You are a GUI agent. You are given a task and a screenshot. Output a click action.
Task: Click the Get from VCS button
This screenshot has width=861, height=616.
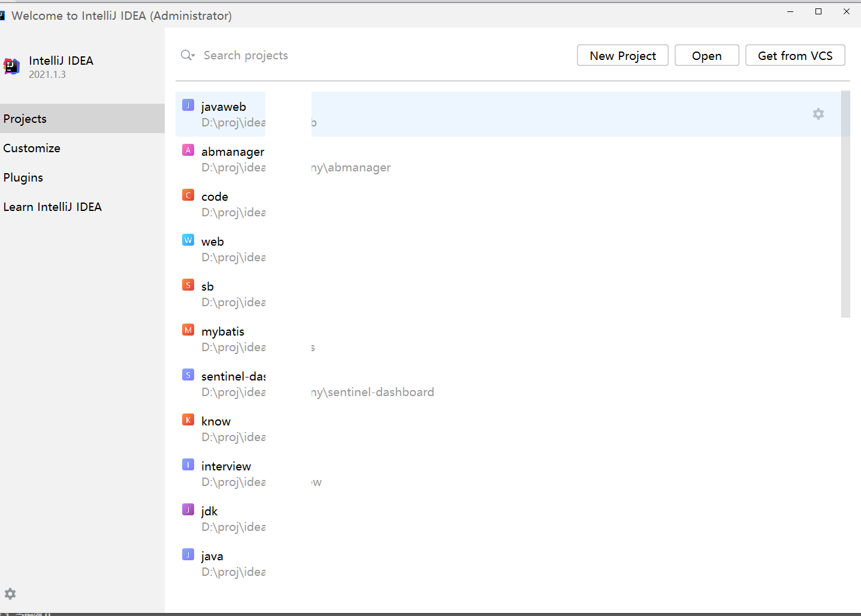(795, 55)
